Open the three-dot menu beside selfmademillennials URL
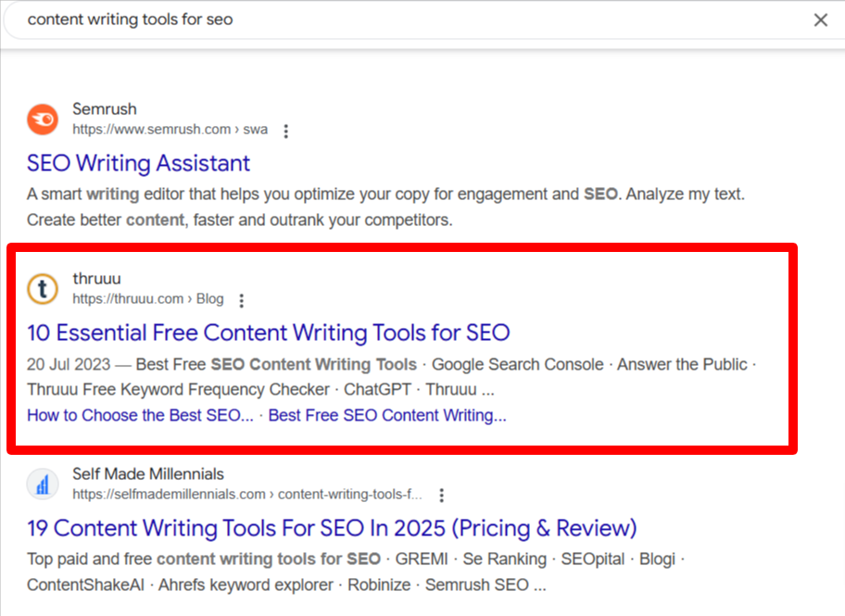The height and width of the screenshot is (616, 845). (x=441, y=496)
